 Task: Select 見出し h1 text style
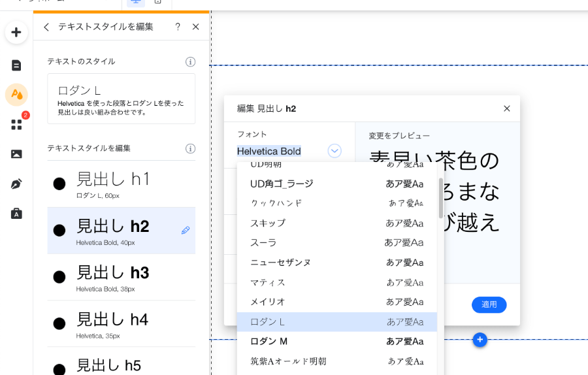click(x=121, y=184)
